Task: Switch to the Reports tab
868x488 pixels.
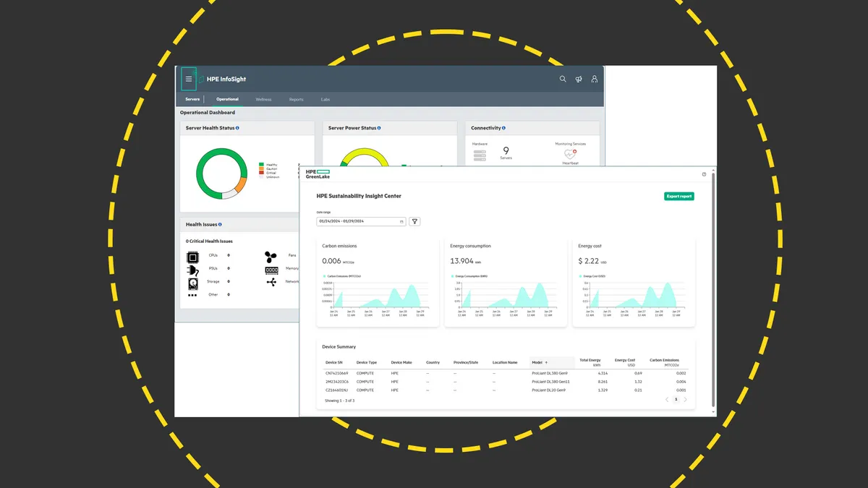Action: tap(296, 99)
